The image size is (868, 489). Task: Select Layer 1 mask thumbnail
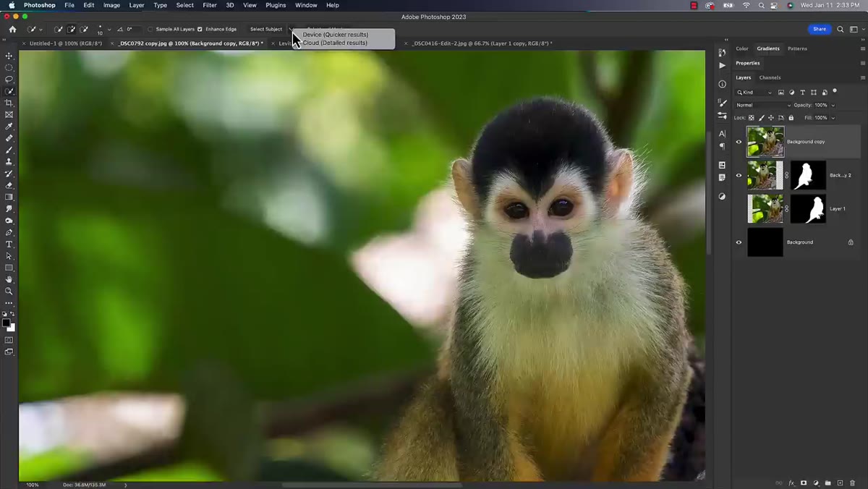(808, 208)
